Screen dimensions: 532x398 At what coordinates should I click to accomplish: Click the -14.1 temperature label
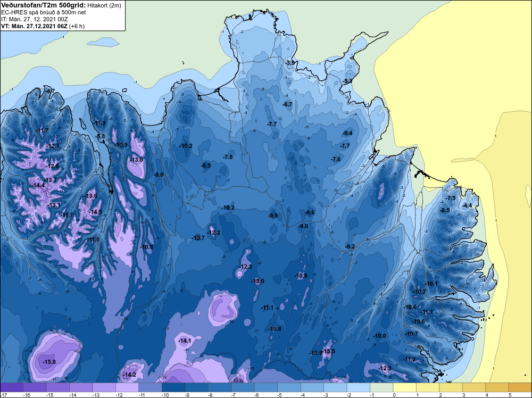185,341
